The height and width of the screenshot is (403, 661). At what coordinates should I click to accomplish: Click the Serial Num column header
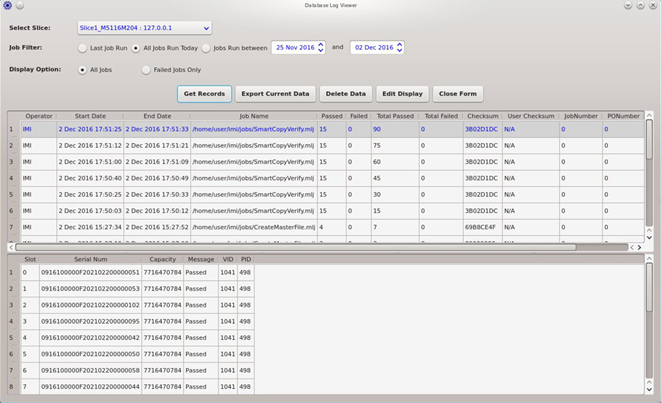[x=91, y=259]
